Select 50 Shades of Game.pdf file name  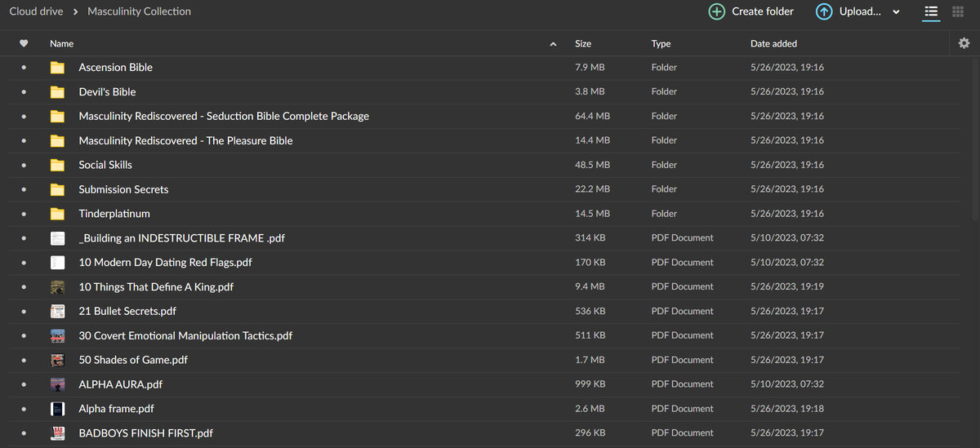pyautogui.click(x=133, y=360)
